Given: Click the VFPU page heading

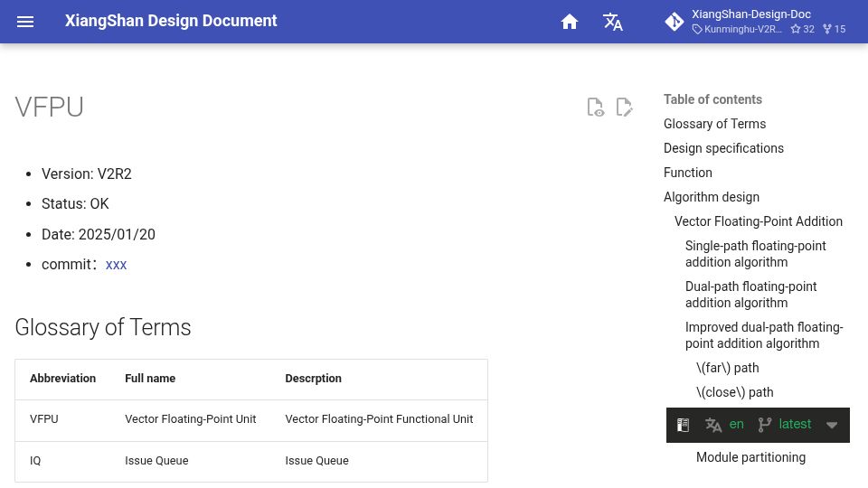Looking at the screenshot, I should [49, 108].
